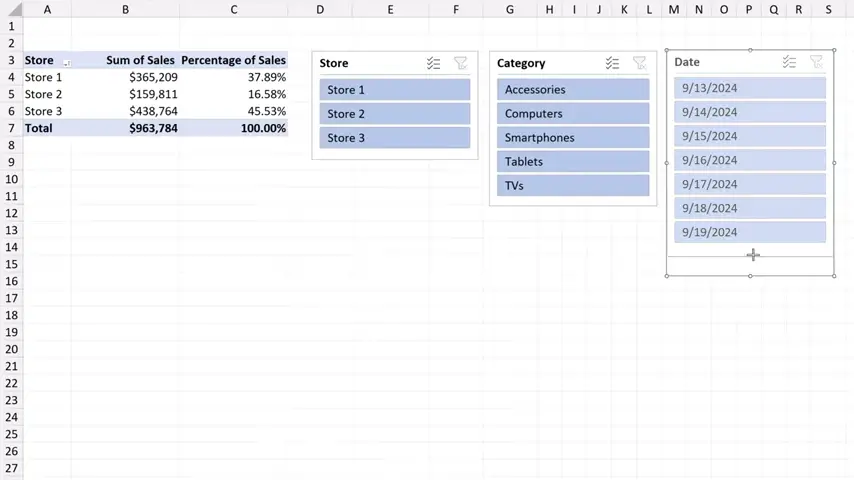Select Store 1 in the Store slicer

pos(394,90)
